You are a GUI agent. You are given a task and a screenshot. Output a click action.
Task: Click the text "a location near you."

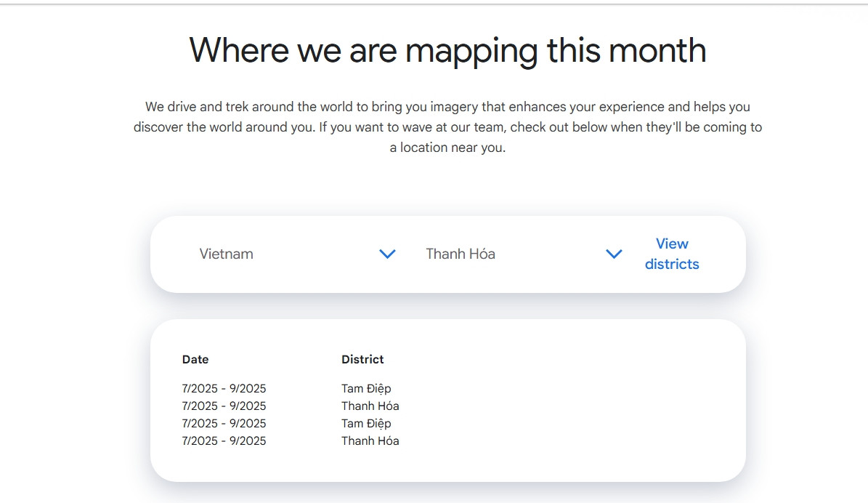447,148
